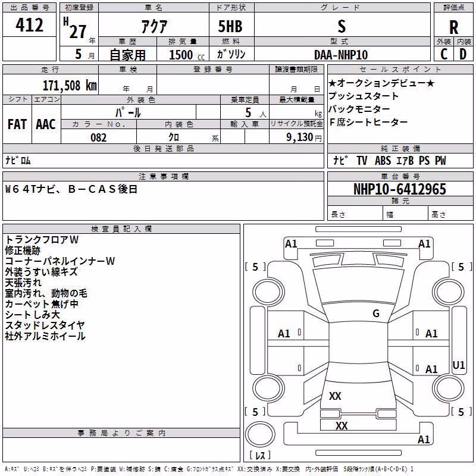
Task: Click ABS in the genuine equipment row
Action: (x=383, y=160)
